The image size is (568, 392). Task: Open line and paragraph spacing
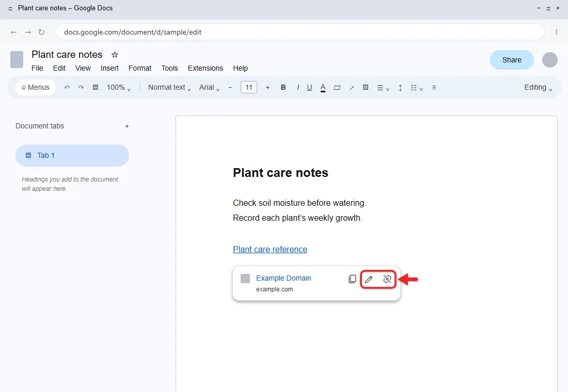[400, 88]
